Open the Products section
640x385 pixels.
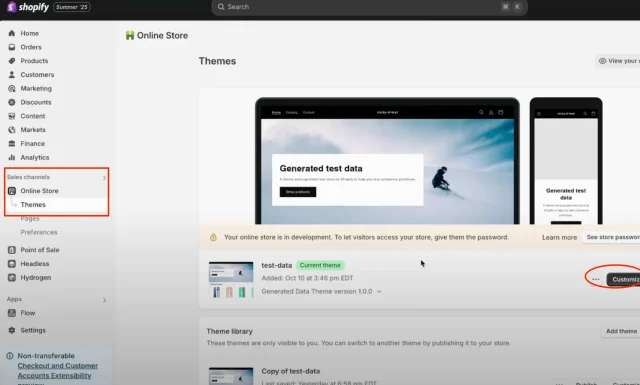click(34, 61)
